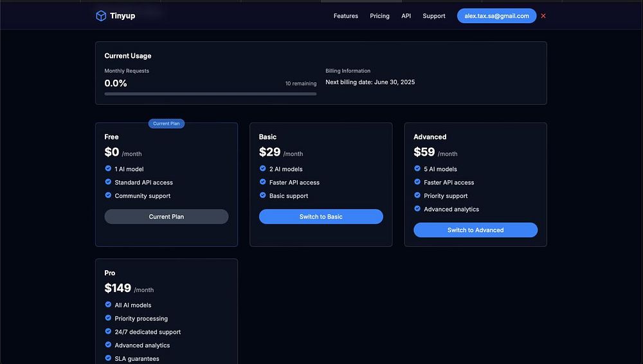Click the Tinyup brand name text
643x364 pixels.
coord(123,15)
